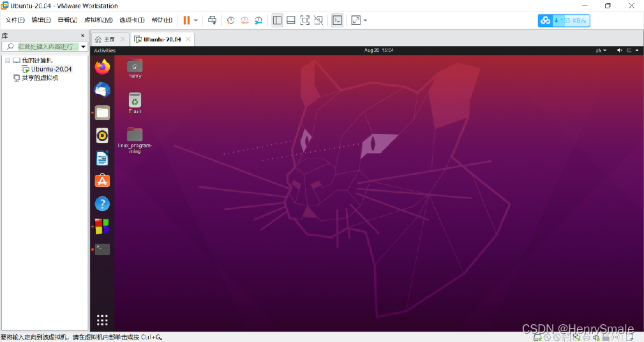
Task: Click the colorful squares app in the dock
Action: [102, 227]
